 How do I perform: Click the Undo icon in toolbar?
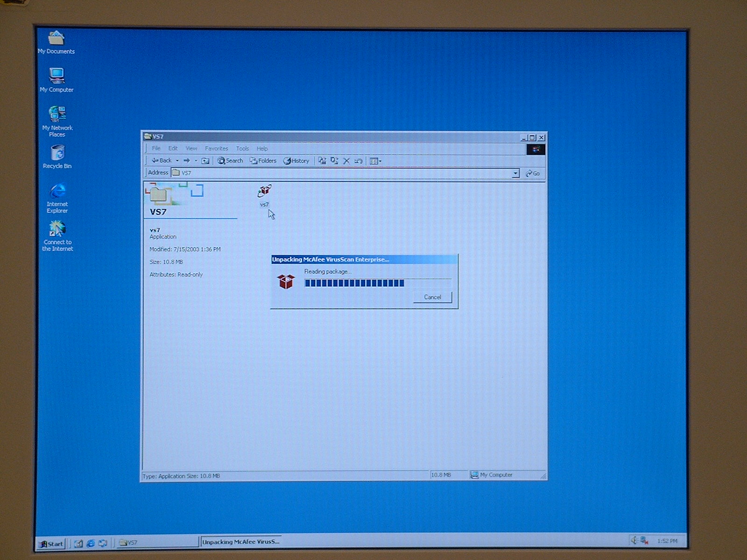pyautogui.click(x=359, y=161)
